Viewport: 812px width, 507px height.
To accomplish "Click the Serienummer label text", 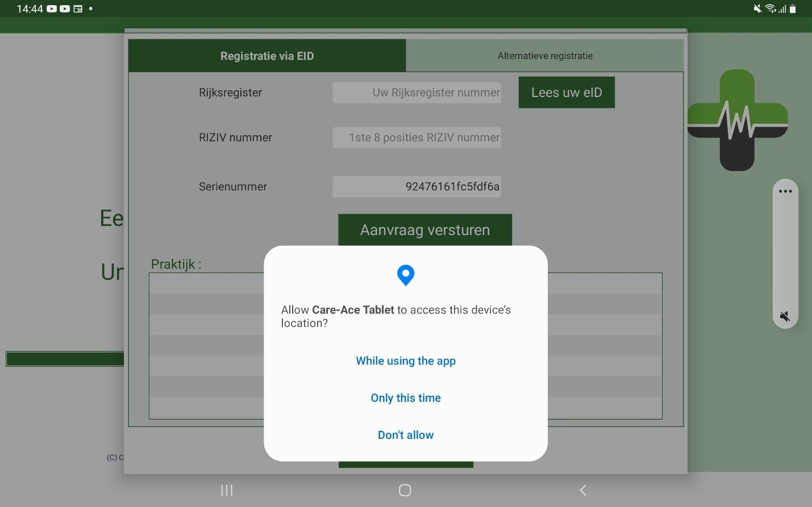I will [233, 187].
